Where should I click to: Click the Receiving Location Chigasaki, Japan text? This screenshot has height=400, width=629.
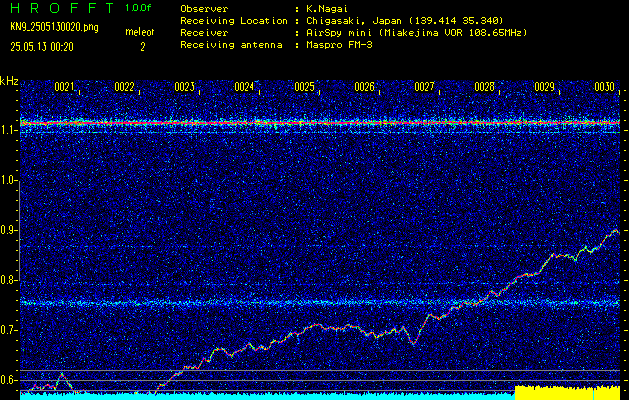point(405,21)
